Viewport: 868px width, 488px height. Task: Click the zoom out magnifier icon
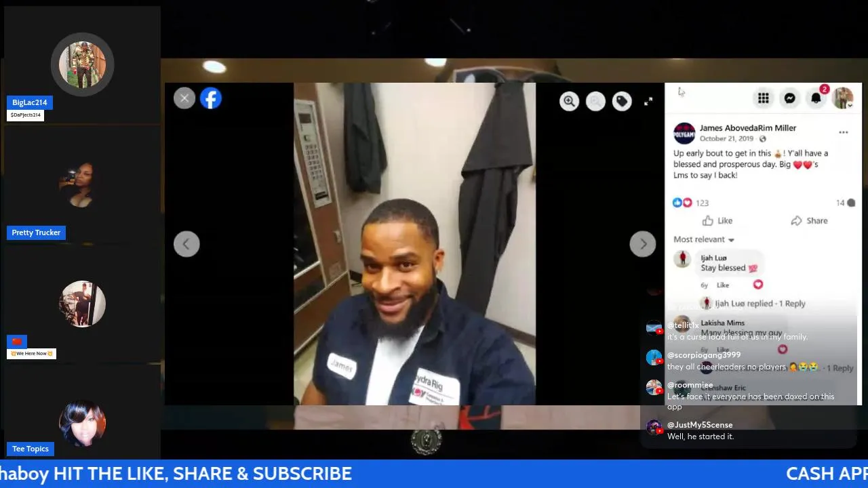tap(595, 102)
